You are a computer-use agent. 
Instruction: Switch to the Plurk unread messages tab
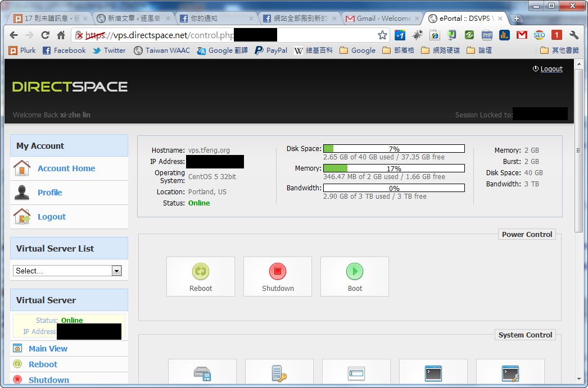coord(51,19)
